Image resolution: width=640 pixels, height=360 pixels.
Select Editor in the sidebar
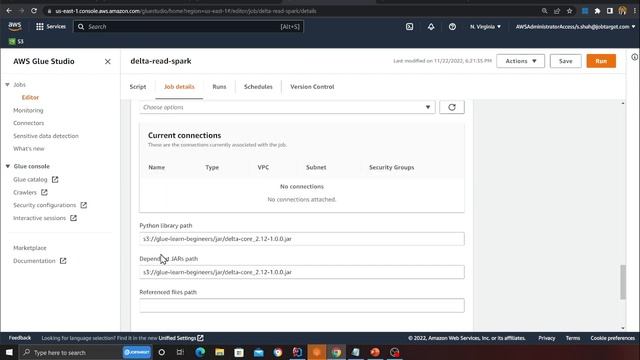tap(30, 97)
